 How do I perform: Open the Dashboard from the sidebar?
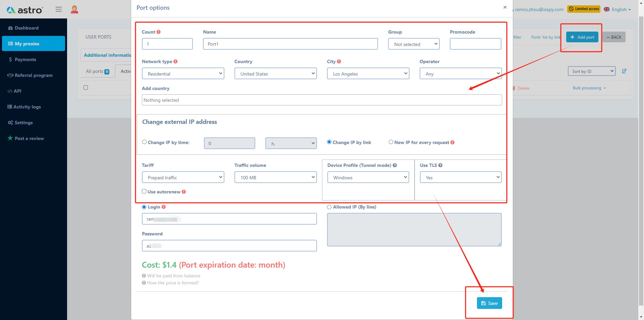pos(27,28)
